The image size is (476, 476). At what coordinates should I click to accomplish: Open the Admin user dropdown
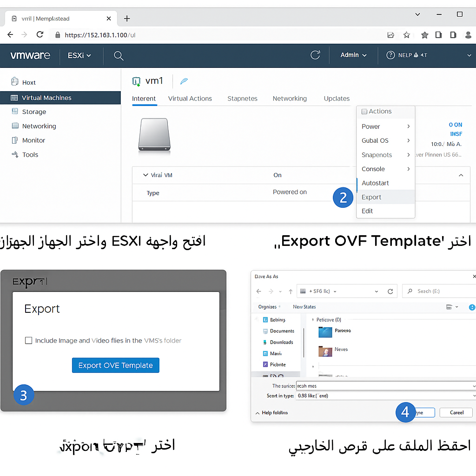353,55
